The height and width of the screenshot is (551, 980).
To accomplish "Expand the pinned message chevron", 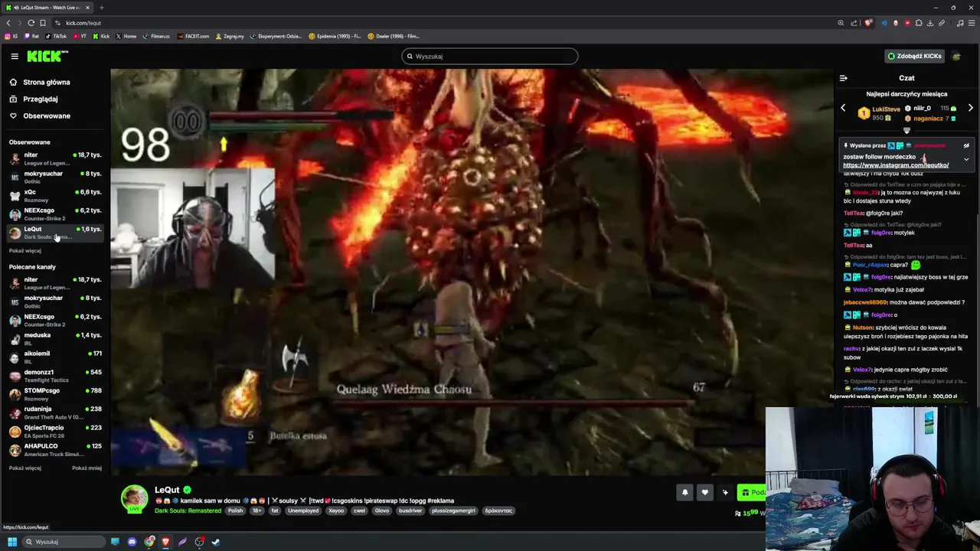I will tap(966, 159).
